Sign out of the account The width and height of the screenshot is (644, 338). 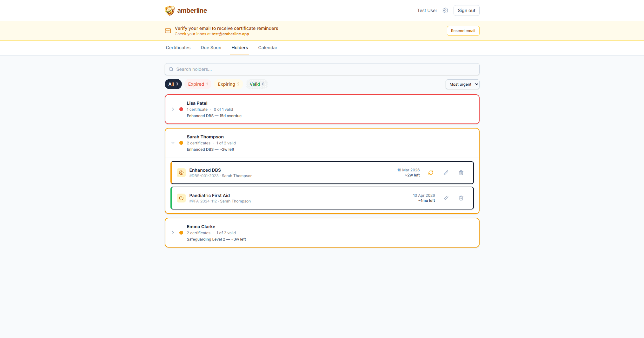(x=466, y=10)
